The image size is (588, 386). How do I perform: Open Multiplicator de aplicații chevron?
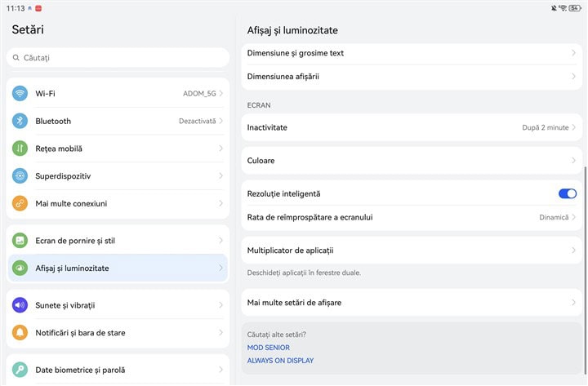coord(573,251)
